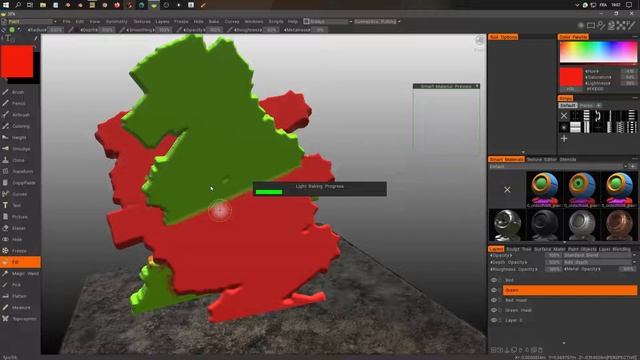Select the Fill tool
640x360 pixels.
(20, 262)
